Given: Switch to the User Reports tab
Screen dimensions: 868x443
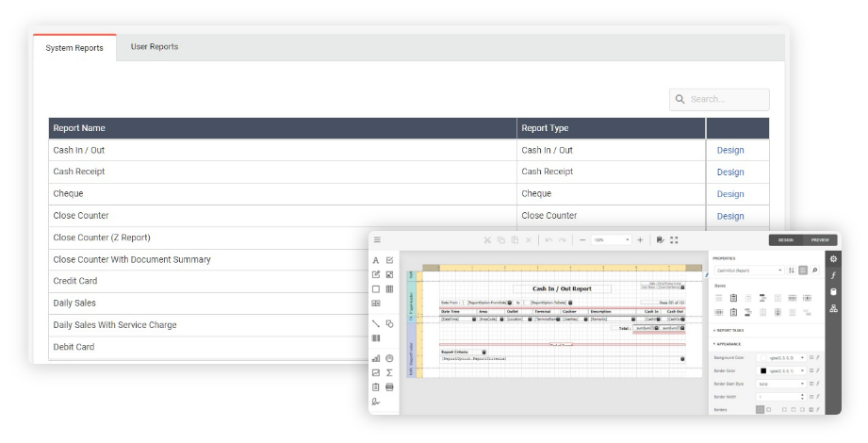Looking at the screenshot, I should (x=155, y=47).
